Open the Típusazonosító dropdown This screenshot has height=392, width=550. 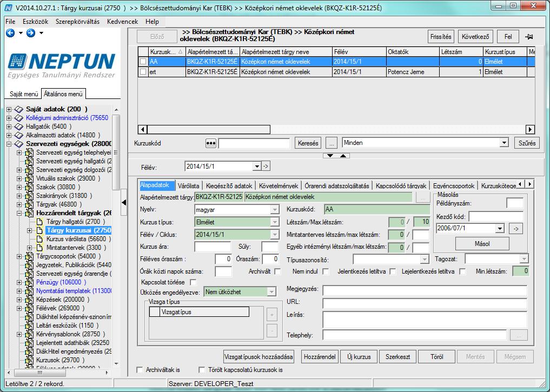(425, 260)
